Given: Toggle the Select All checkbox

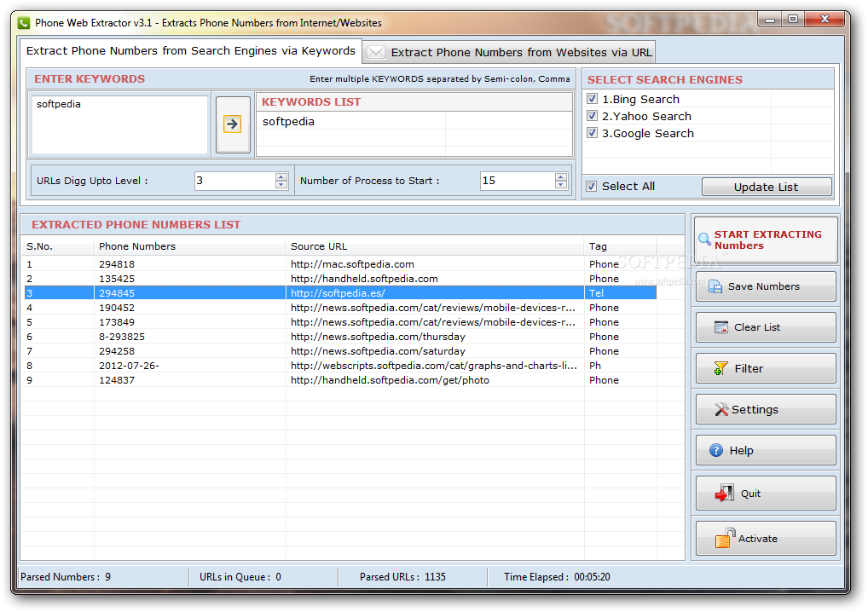Looking at the screenshot, I should (x=592, y=186).
